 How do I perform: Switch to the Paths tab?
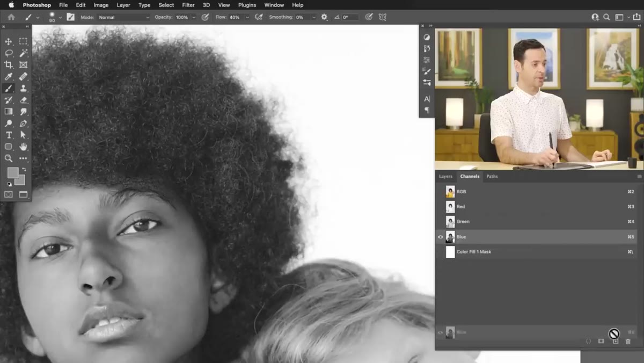coord(492,176)
